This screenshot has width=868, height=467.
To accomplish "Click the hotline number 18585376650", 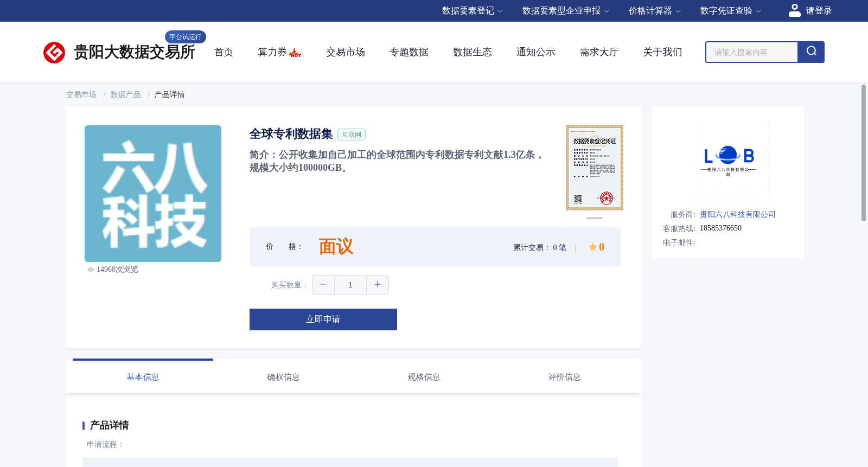I will tap(720, 228).
